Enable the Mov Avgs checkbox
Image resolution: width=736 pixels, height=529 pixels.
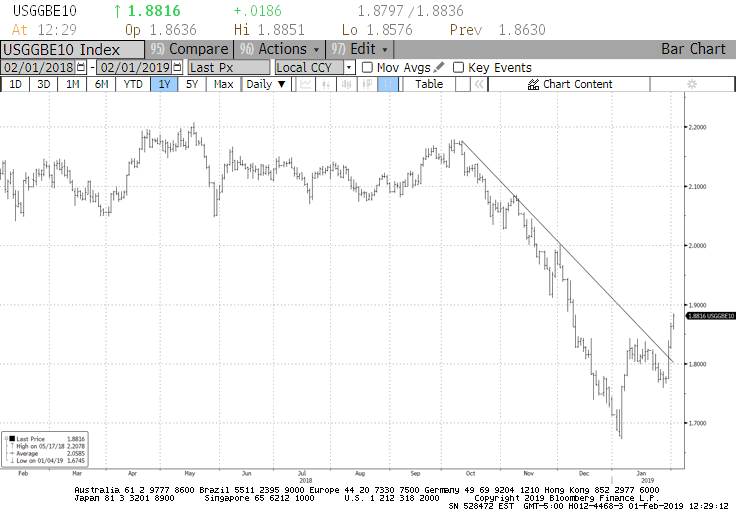[367, 67]
